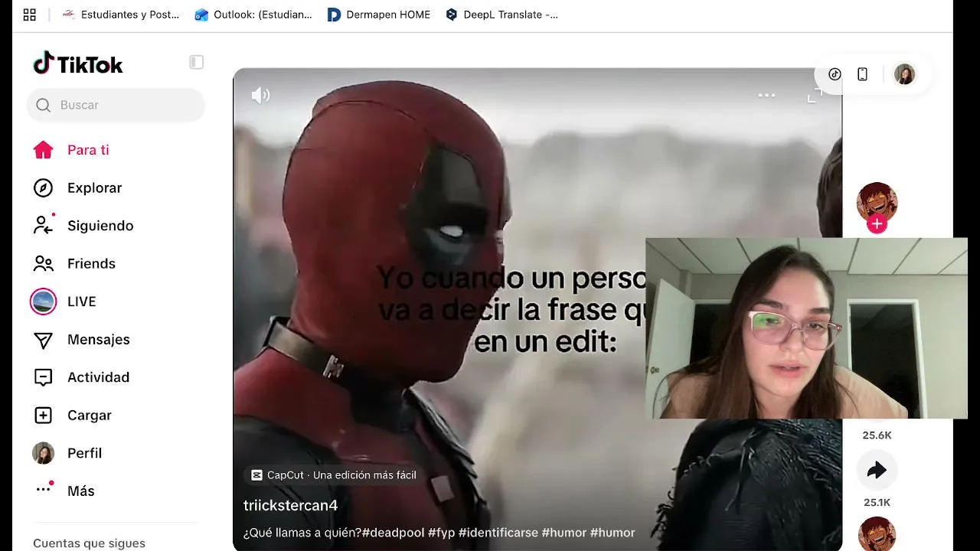This screenshot has width=980, height=551.
Task: Open the Estudiantes y Post... bookmark
Action: tap(120, 15)
